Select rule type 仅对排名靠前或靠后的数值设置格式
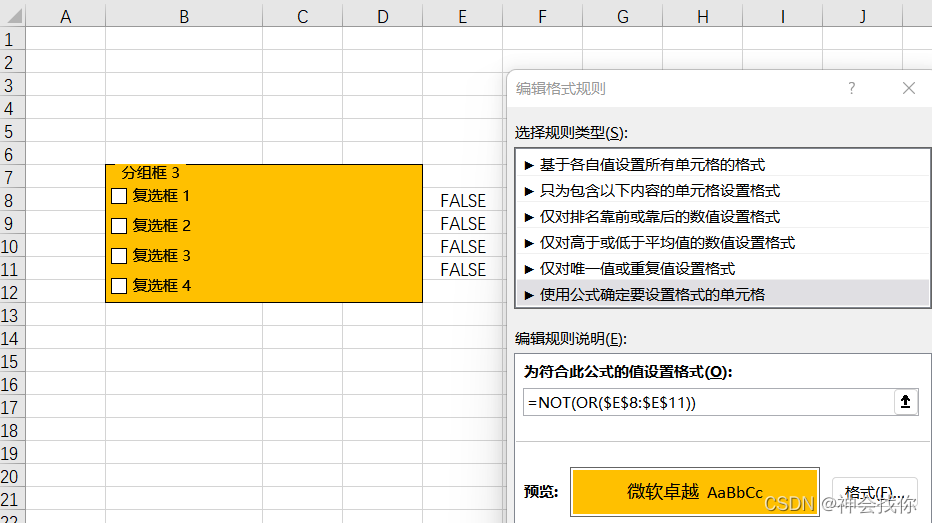Screen dimensions: 932x523 722,217
